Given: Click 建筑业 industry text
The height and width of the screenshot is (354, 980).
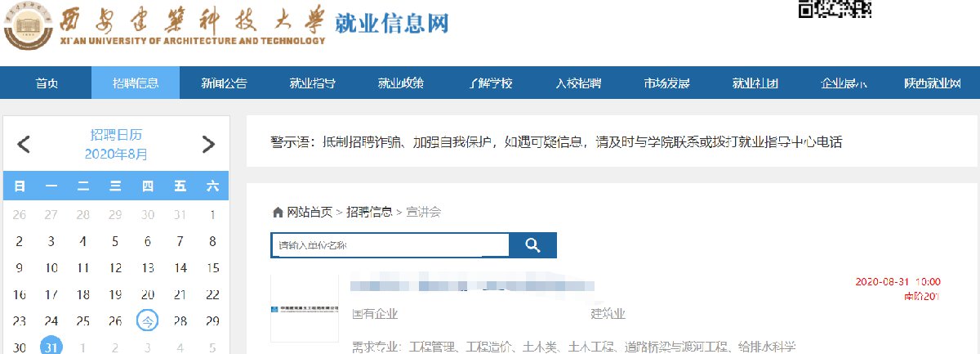Looking at the screenshot, I should tap(608, 314).
